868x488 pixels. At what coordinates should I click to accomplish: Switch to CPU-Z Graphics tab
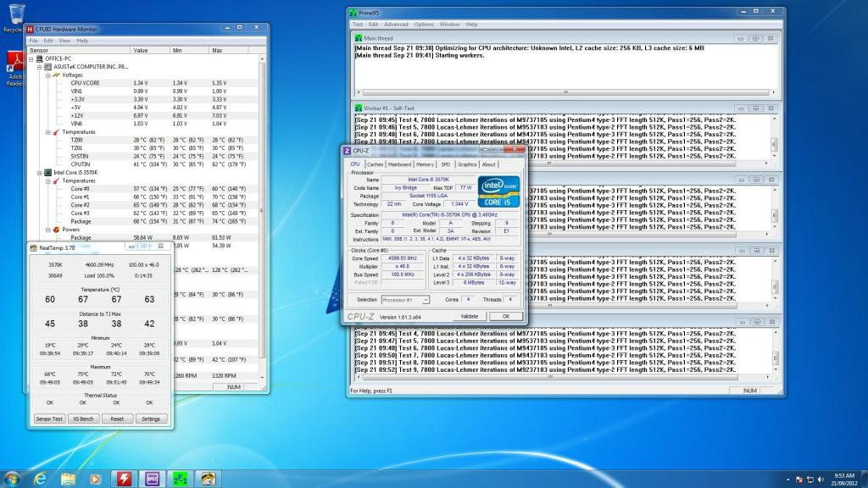pos(467,164)
